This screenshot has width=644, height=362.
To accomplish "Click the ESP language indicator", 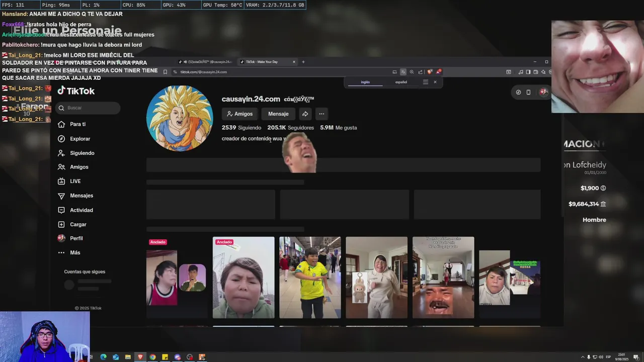I will pos(608,357).
